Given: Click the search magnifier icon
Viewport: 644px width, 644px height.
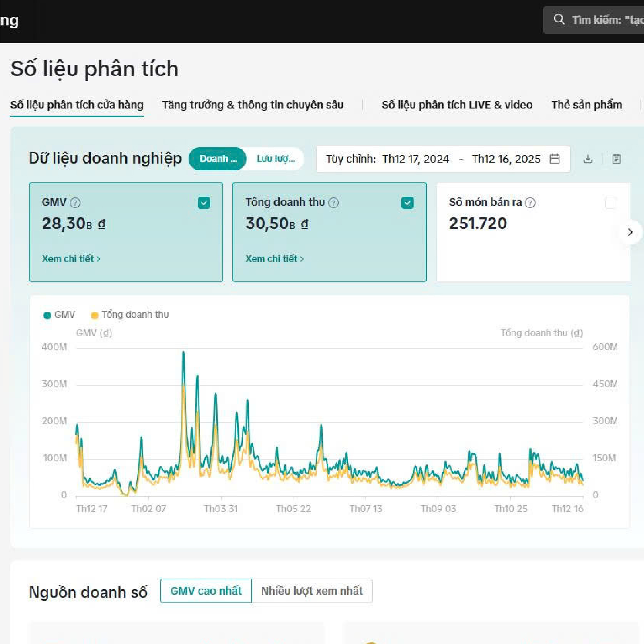Looking at the screenshot, I should point(559,20).
